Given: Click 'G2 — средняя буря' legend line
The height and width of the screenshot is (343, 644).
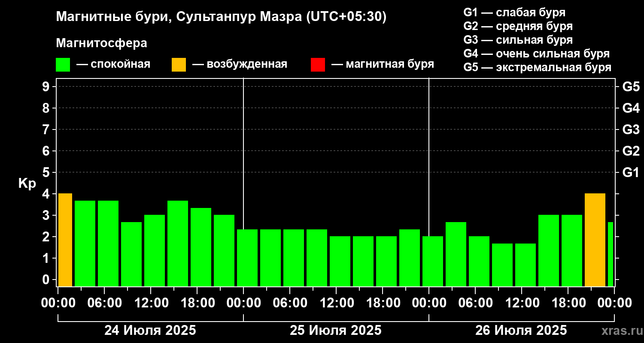Looking at the screenshot, I should pyautogui.click(x=518, y=26).
